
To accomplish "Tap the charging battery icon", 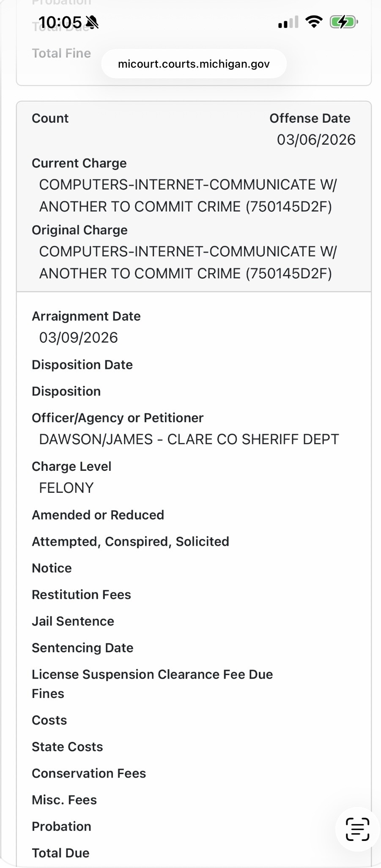I will [x=343, y=22].
